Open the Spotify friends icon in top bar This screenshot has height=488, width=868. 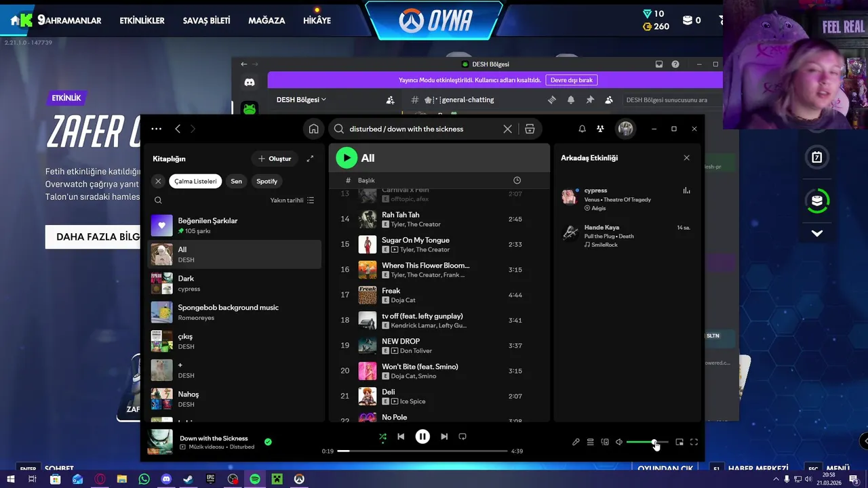pos(600,129)
